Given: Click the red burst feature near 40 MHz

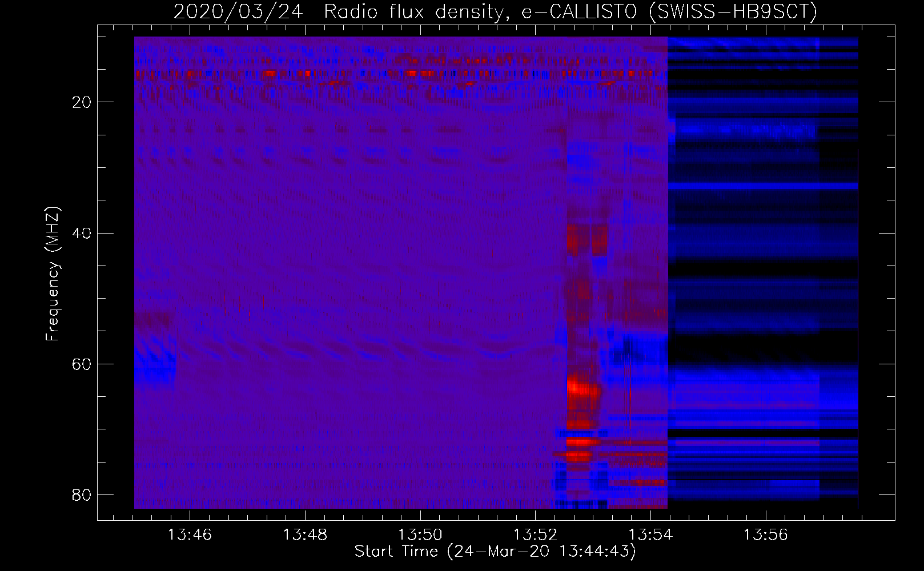Looking at the screenshot, I should [587, 239].
